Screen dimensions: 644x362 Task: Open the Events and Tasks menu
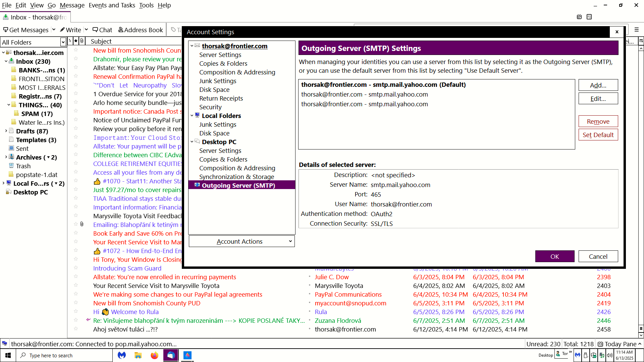pyautogui.click(x=112, y=5)
